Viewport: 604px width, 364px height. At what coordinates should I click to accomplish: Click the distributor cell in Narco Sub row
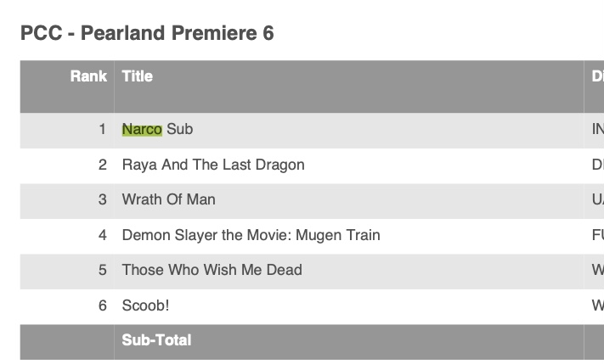tap(597, 129)
